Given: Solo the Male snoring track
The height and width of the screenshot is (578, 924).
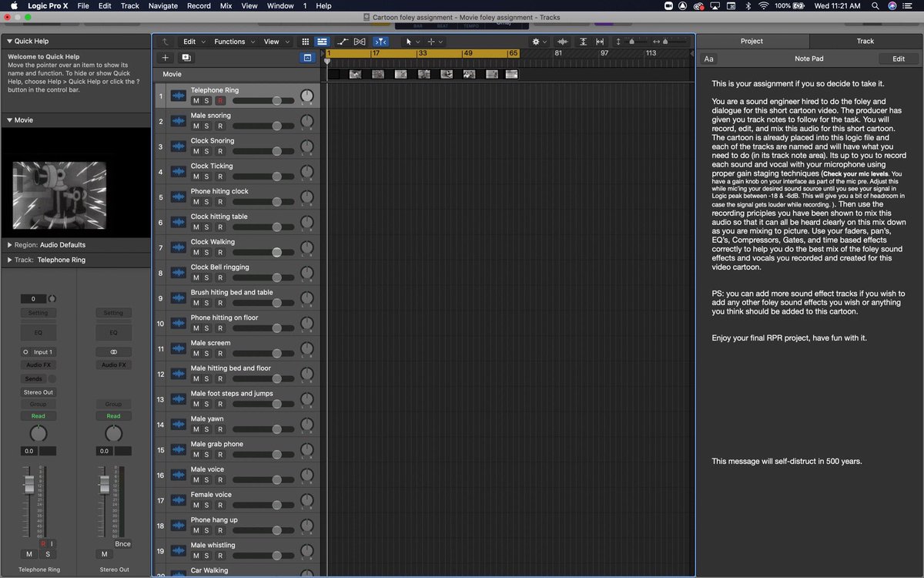Looking at the screenshot, I should (x=207, y=126).
